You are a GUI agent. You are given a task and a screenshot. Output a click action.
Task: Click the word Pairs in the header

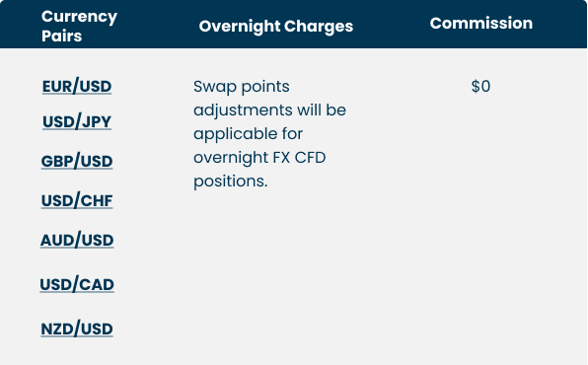[x=61, y=36]
